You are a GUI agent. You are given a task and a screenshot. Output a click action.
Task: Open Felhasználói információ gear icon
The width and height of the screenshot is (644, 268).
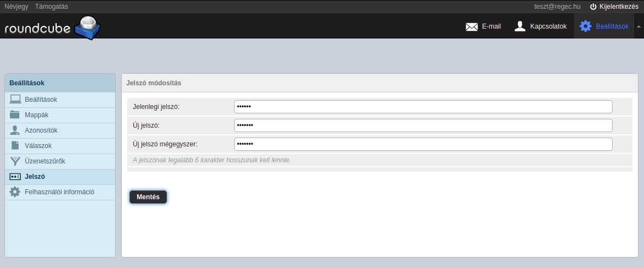click(x=15, y=192)
